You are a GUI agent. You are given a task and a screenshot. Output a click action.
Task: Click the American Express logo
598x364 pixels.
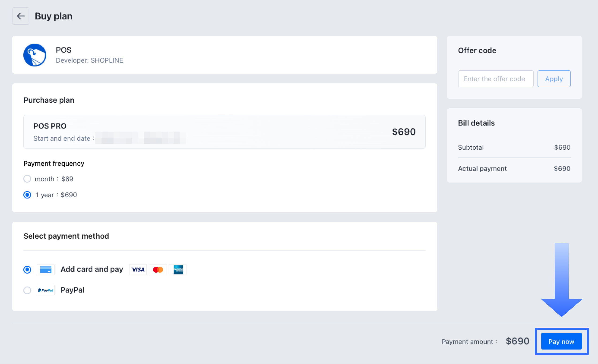point(178,270)
